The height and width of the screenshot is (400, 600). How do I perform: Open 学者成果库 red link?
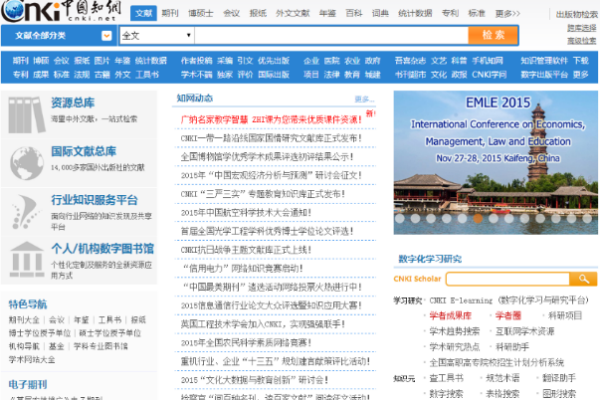(x=450, y=315)
